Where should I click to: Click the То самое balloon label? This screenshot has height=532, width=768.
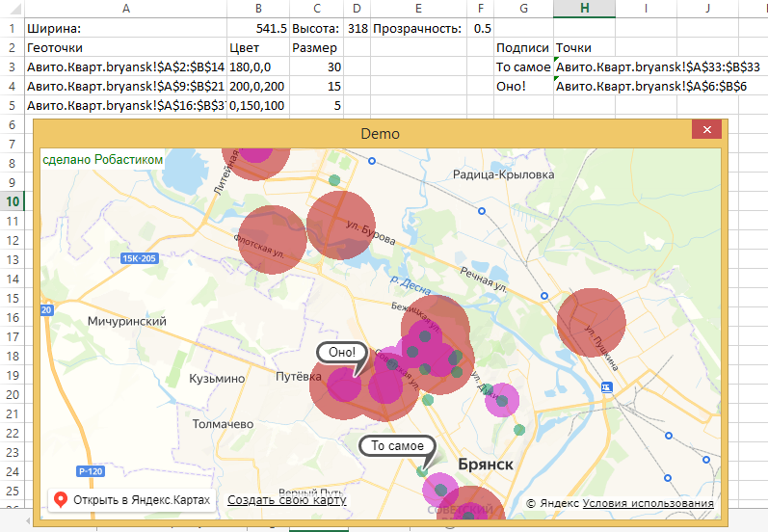pyautogui.click(x=397, y=446)
